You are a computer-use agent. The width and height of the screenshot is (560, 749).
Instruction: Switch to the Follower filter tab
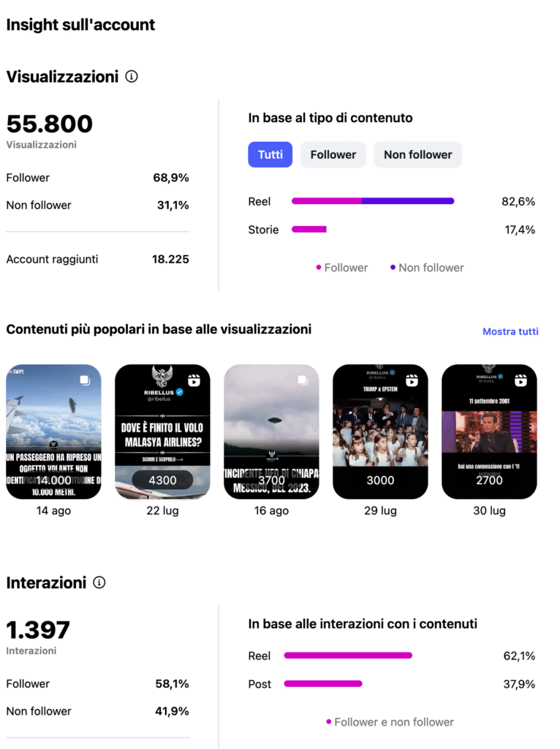pos(333,154)
